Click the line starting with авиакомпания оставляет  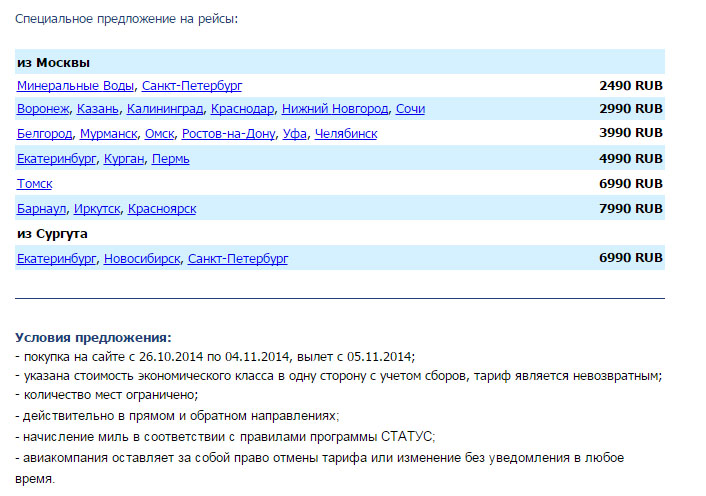click(x=320, y=468)
